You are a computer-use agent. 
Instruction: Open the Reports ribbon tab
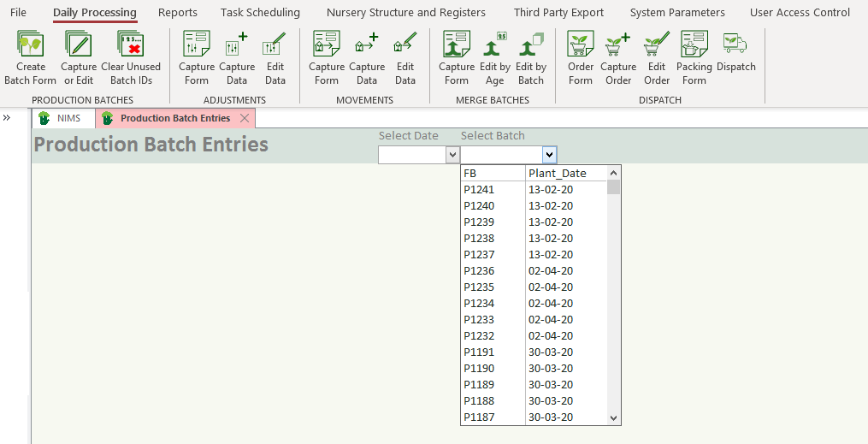coord(177,13)
